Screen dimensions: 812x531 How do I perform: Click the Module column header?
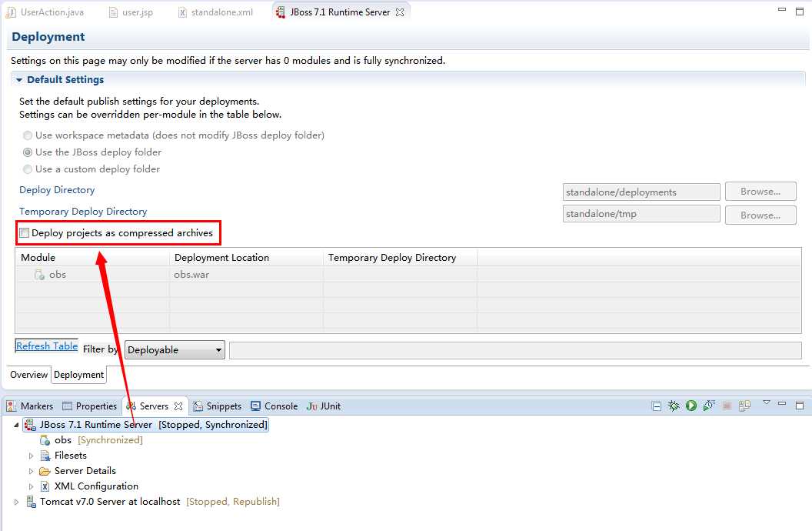point(93,258)
